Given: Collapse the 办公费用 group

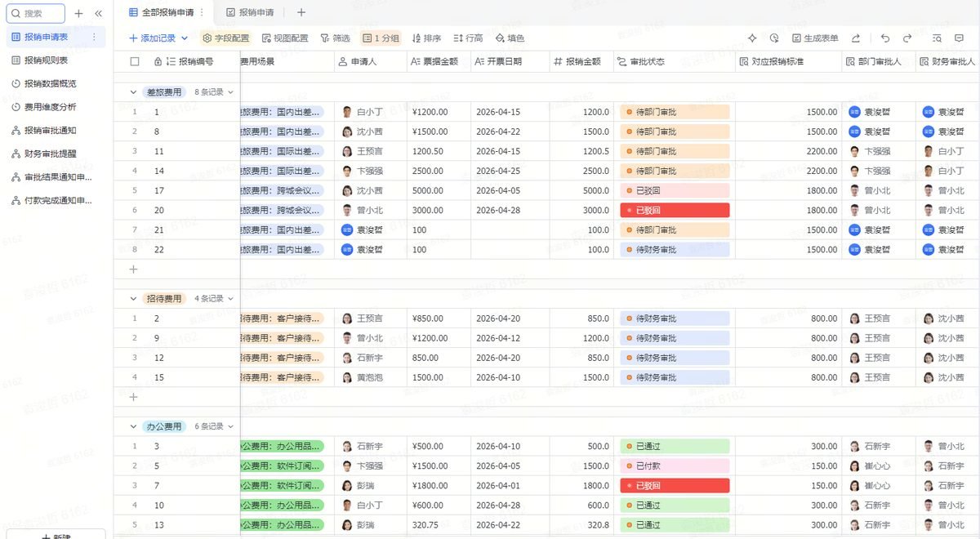Looking at the screenshot, I should tap(134, 426).
